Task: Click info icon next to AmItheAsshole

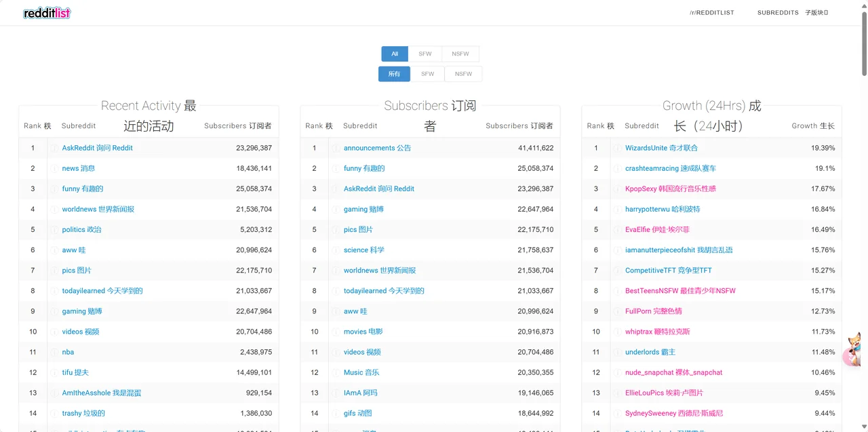Action: click(x=54, y=393)
